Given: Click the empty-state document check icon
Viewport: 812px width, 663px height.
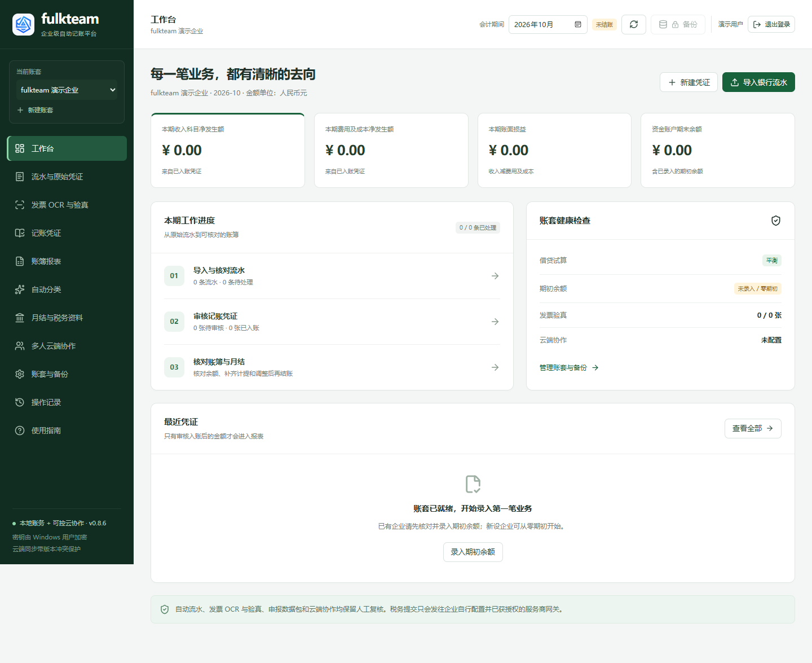Looking at the screenshot, I should point(473,484).
